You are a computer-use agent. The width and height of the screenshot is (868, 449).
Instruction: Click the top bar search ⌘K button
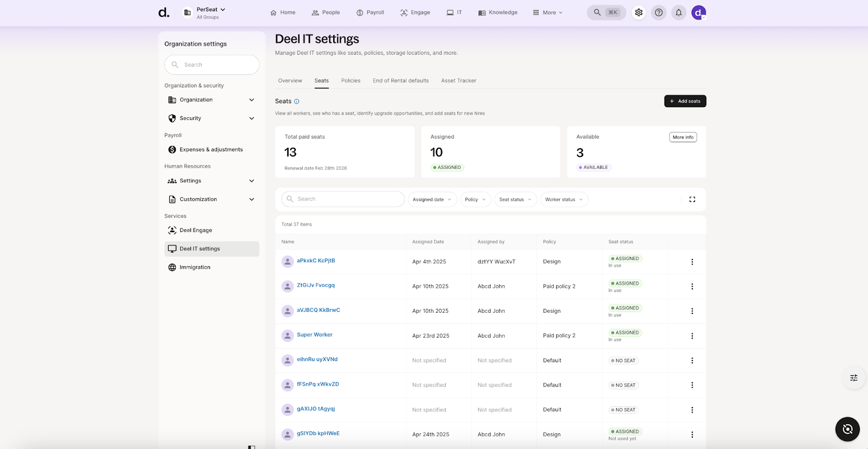point(607,12)
